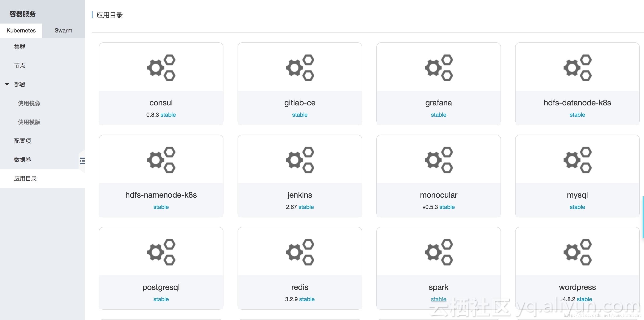The height and width of the screenshot is (320, 644).
Task: Click the stable link under hdfs-namenode-k8s
Action: 161,207
